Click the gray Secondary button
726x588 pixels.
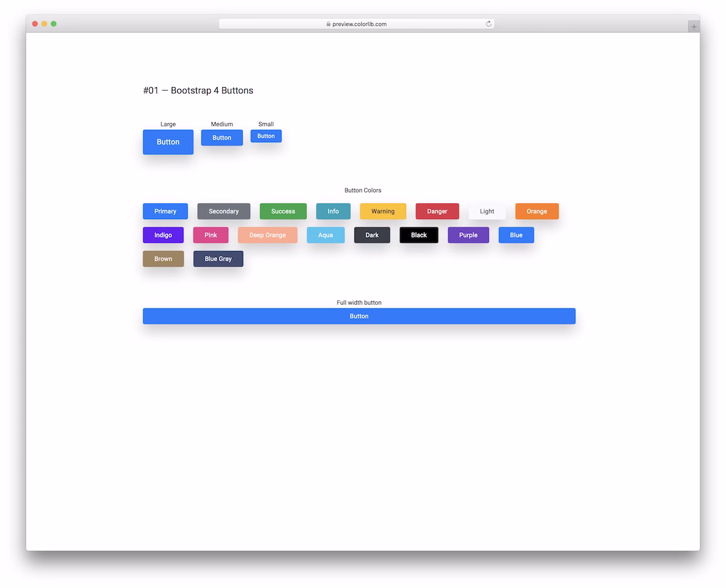[223, 211]
